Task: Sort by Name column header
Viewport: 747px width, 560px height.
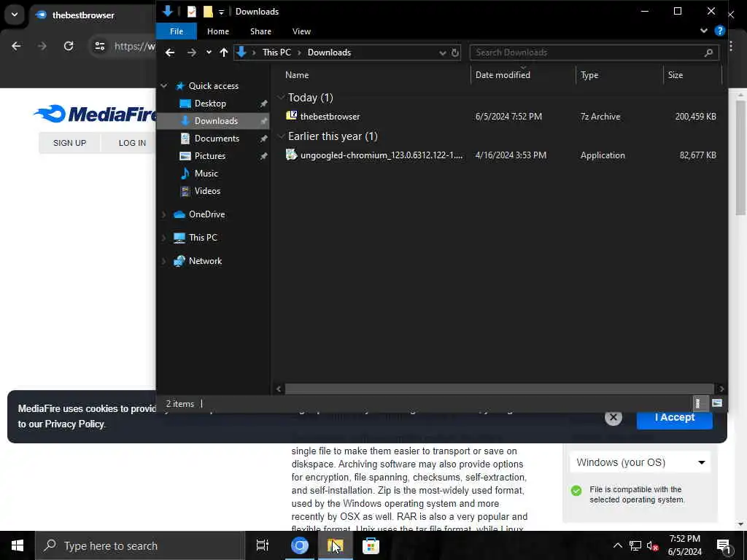Action: tap(297, 75)
